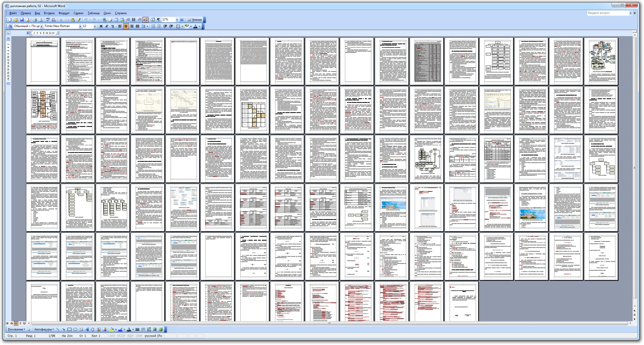This screenshot has width=644, height=345.
Task: Toggle show formatting marks (¶)
Action: coord(158,20)
